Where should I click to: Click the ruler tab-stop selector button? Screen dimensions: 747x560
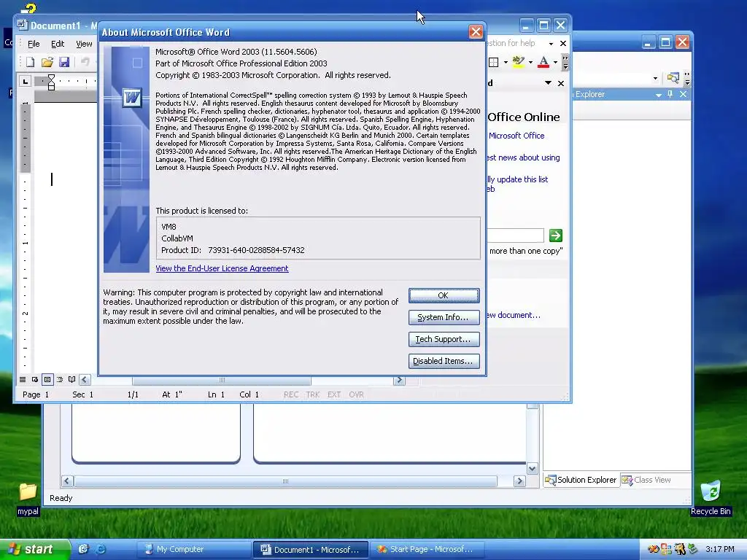(26, 82)
